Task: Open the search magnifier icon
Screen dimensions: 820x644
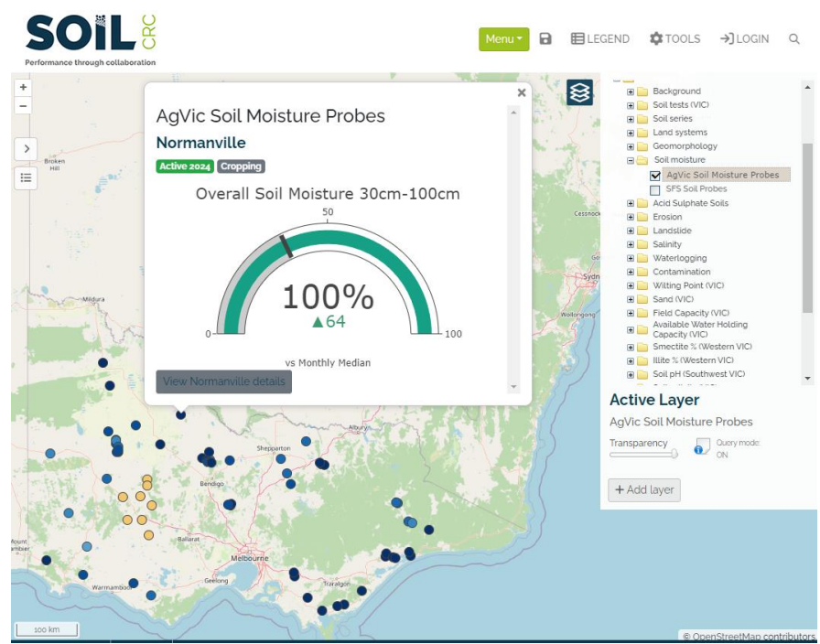Action: [x=793, y=39]
